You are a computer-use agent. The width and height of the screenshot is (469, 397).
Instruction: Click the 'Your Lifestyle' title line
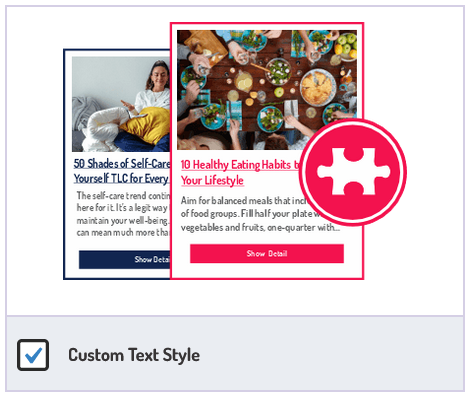click(212, 180)
